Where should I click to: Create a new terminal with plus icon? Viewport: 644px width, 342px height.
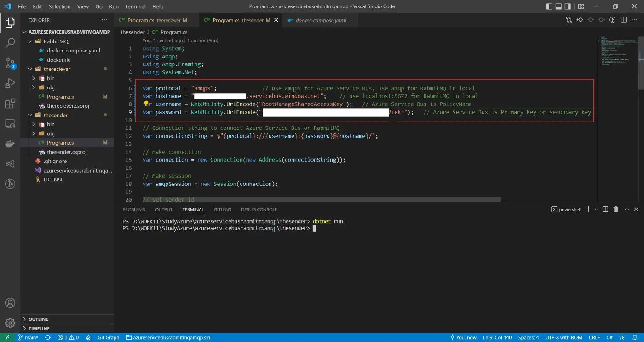tap(588, 209)
